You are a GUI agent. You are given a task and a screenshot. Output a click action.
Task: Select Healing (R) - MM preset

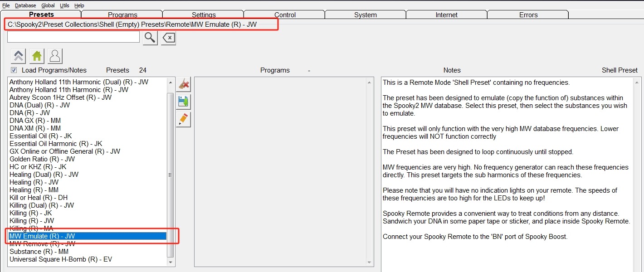coord(34,190)
